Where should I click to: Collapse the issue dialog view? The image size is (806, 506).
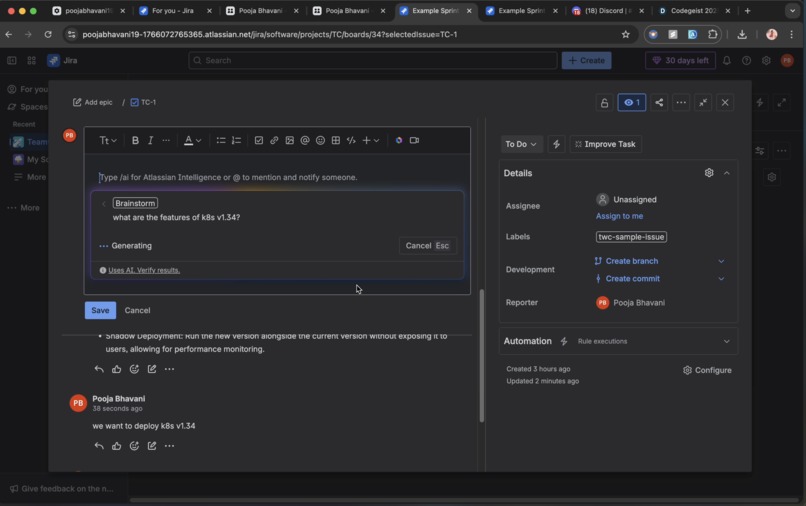click(703, 103)
